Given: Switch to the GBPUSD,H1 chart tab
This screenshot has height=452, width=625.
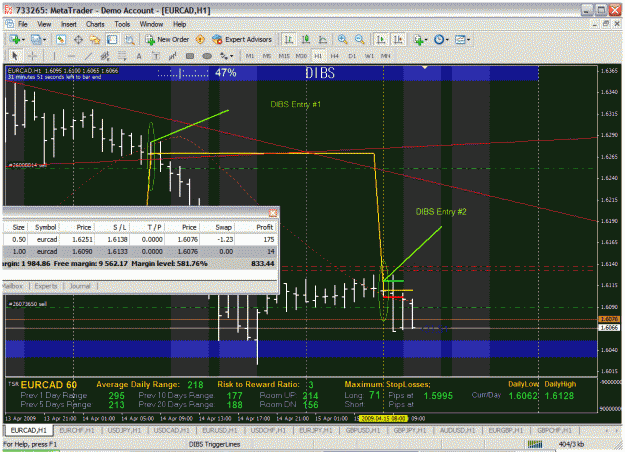Looking at the screenshot, I should tap(363, 430).
